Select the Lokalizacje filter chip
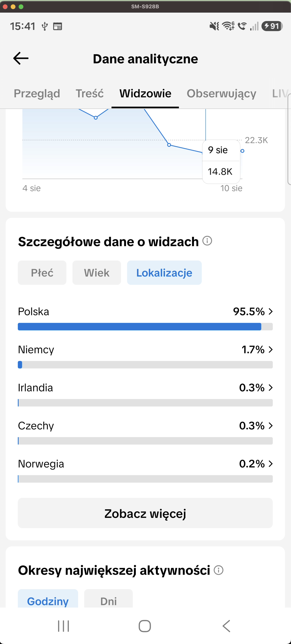Image resolution: width=291 pixels, height=644 pixels. tap(164, 273)
